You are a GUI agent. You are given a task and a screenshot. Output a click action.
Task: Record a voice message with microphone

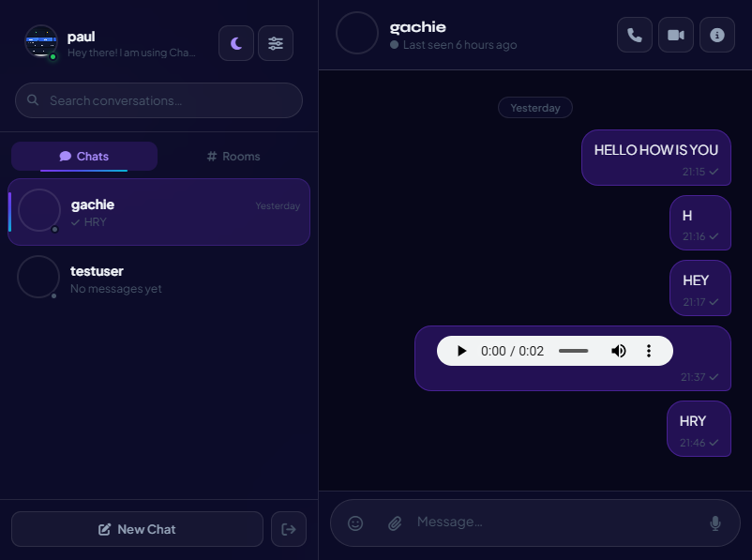coord(714,523)
